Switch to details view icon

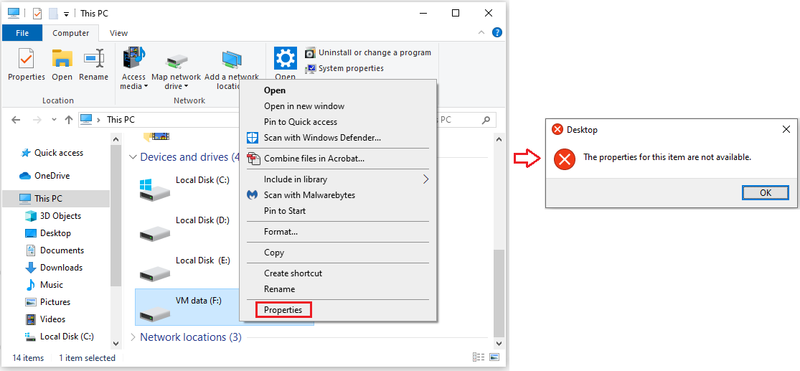tap(478, 357)
